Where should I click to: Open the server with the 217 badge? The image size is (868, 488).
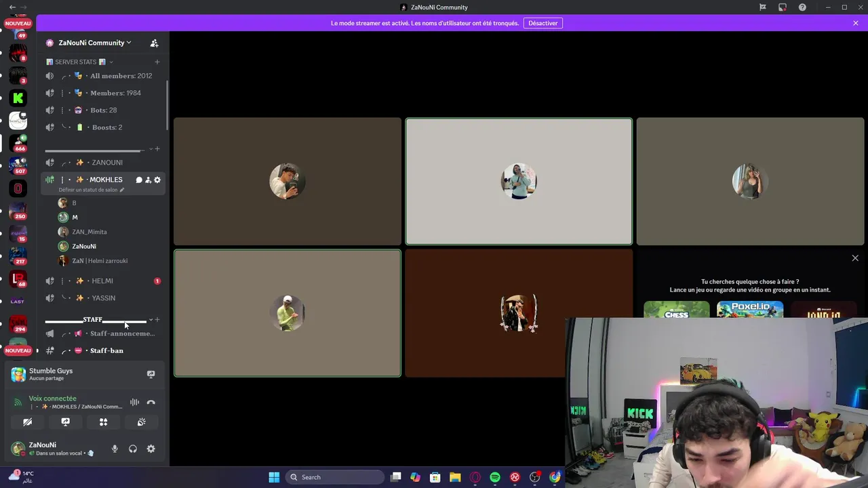pyautogui.click(x=18, y=256)
